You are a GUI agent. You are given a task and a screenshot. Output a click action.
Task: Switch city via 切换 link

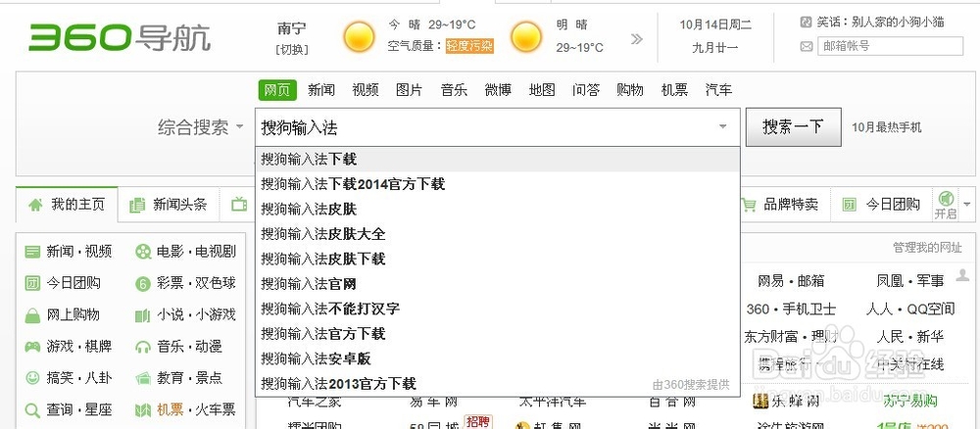pyautogui.click(x=292, y=49)
